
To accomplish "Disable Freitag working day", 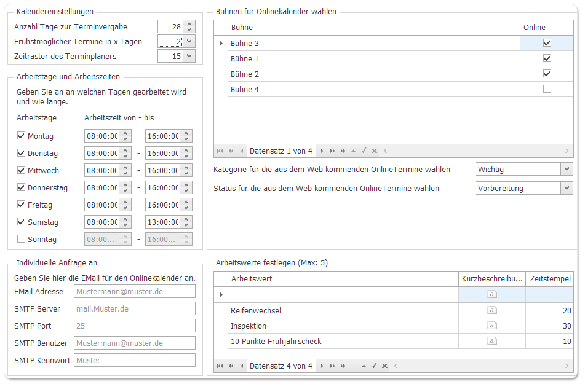I will pos(22,204).
